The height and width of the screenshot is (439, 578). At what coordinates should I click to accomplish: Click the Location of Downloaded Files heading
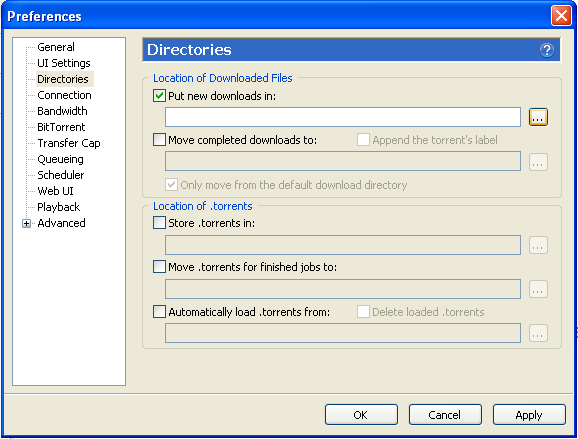coord(223,78)
